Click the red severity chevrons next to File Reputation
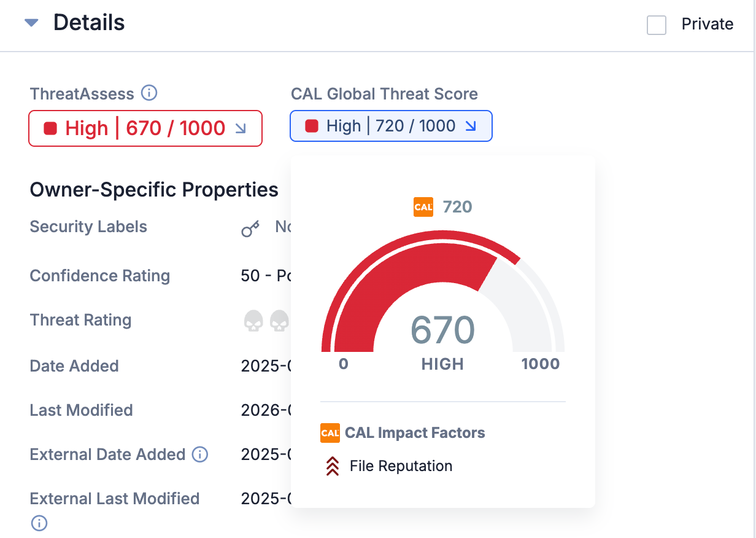756x538 pixels. pos(332,466)
